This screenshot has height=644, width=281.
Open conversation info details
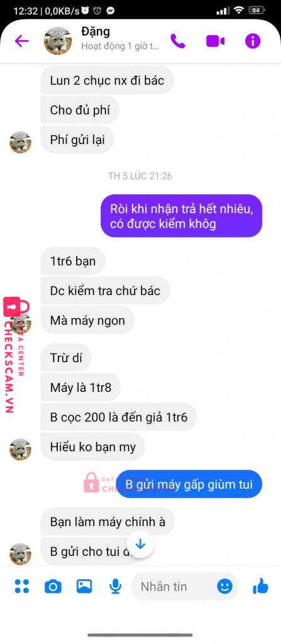253,41
